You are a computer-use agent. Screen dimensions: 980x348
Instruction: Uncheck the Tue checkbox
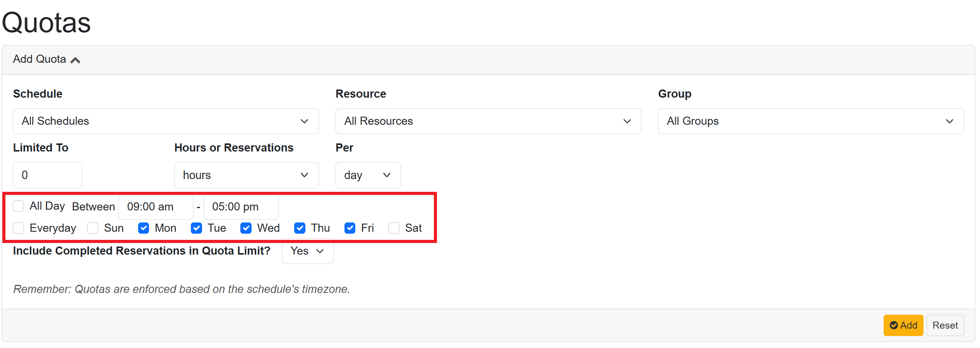[197, 228]
